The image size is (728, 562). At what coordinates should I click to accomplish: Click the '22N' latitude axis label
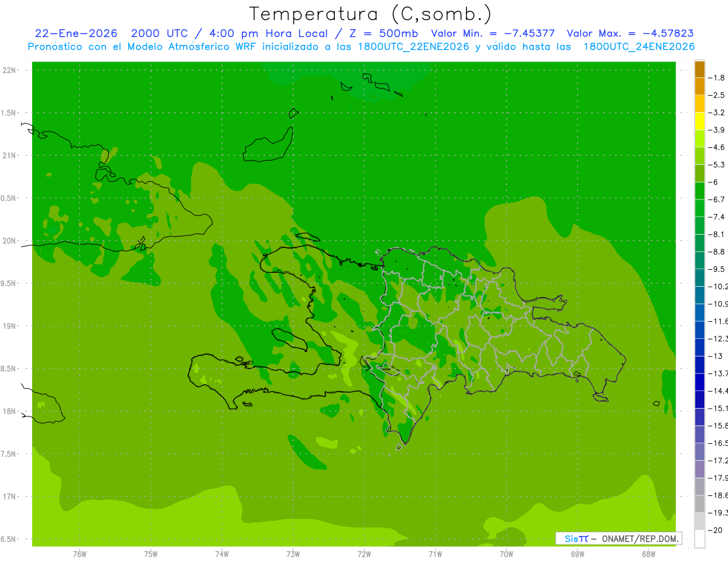(x=10, y=70)
